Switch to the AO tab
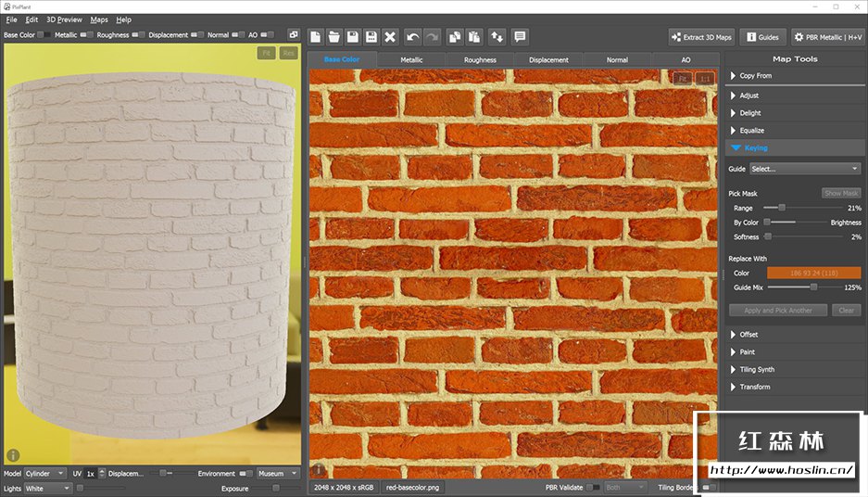This screenshot has width=868, height=497. [x=686, y=60]
